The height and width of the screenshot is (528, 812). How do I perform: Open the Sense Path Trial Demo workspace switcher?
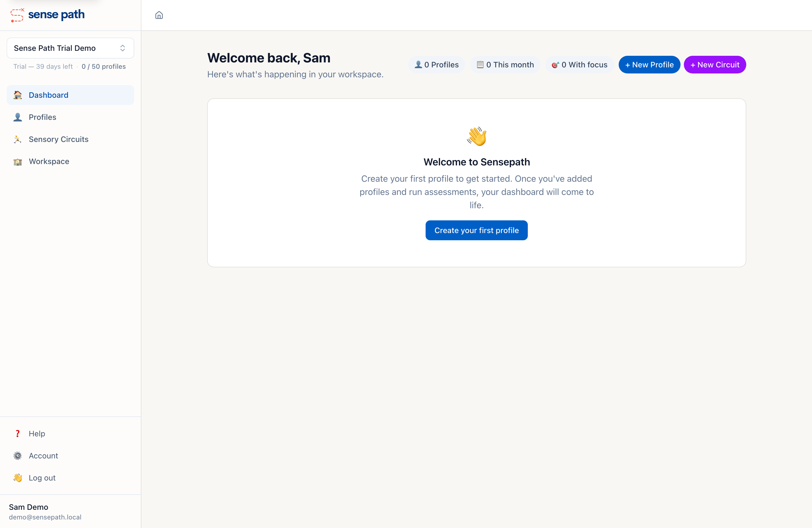click(x=70, y=48)
